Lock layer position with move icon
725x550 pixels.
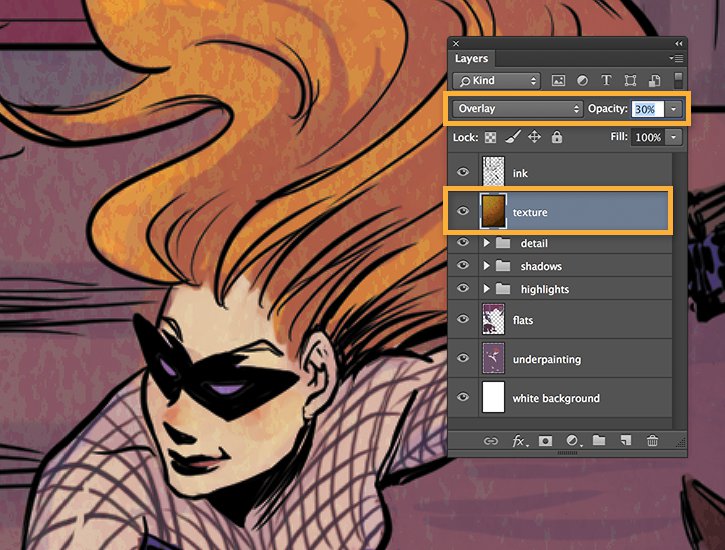tap(534, 137)
